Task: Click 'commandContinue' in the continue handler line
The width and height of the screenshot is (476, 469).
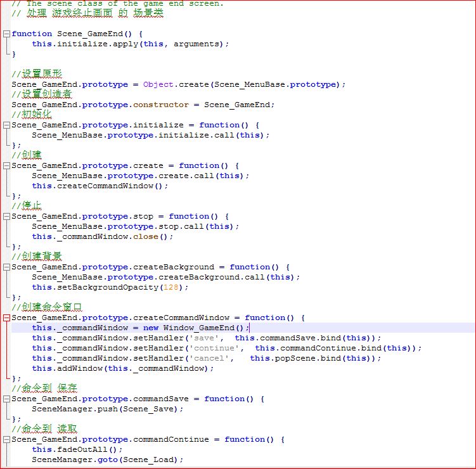Action: [x=318, y=348]
